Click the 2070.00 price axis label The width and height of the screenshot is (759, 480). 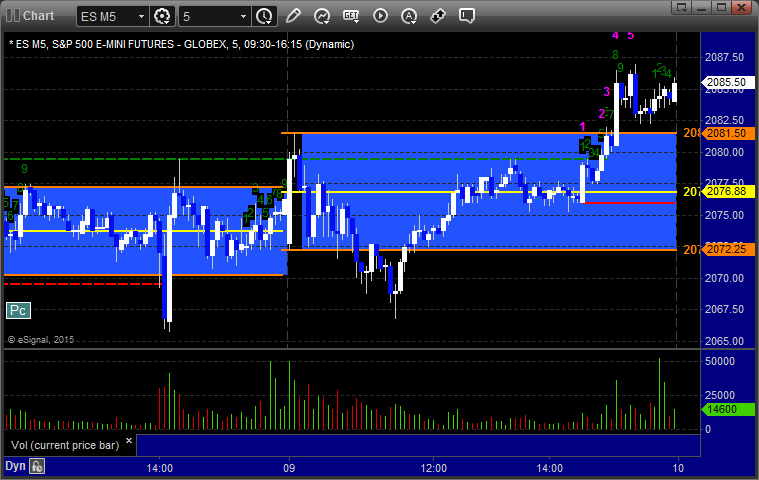(x=724, y=278)
